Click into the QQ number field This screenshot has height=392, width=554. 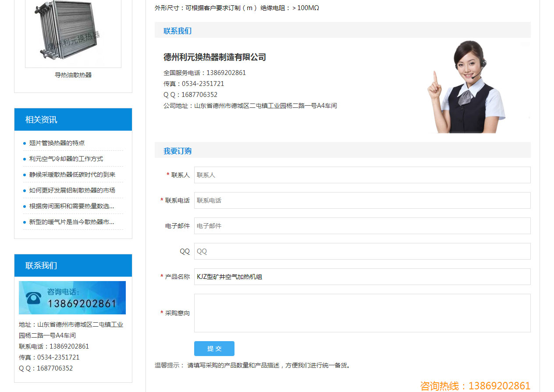tap(362, 251)
